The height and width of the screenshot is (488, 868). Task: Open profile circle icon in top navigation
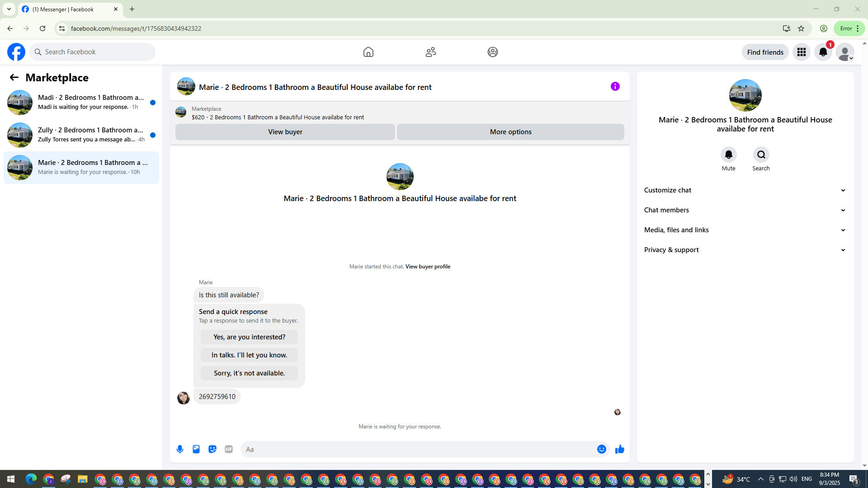[x=493, y=52]
